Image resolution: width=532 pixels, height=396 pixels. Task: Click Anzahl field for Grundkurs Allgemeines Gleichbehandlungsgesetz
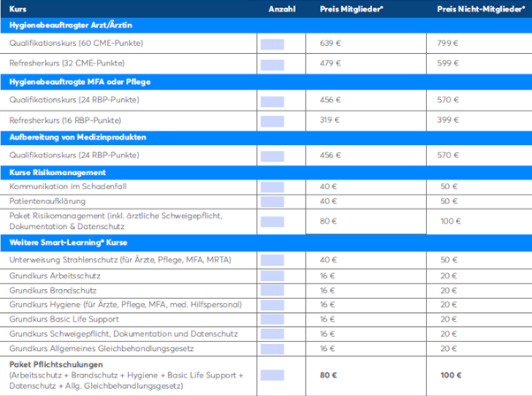tap(272, 349)
